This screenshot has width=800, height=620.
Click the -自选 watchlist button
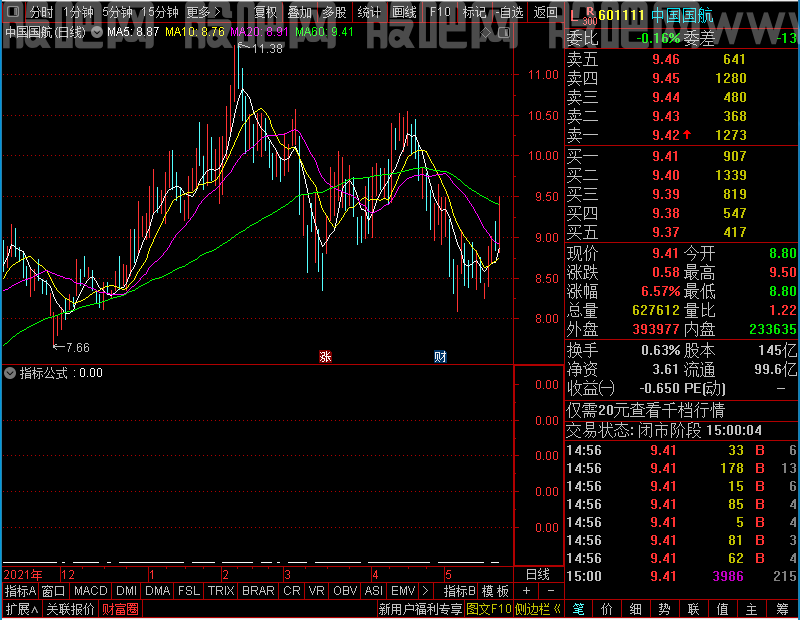coord(509,12)
